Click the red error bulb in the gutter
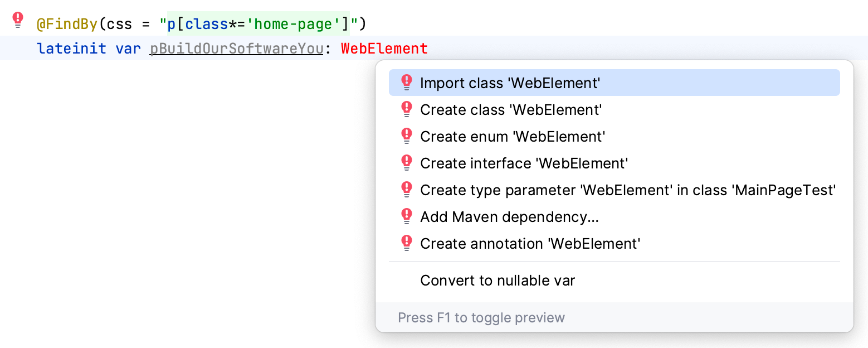The width and height of the screenshot is (868, 348). pos(18,21)
